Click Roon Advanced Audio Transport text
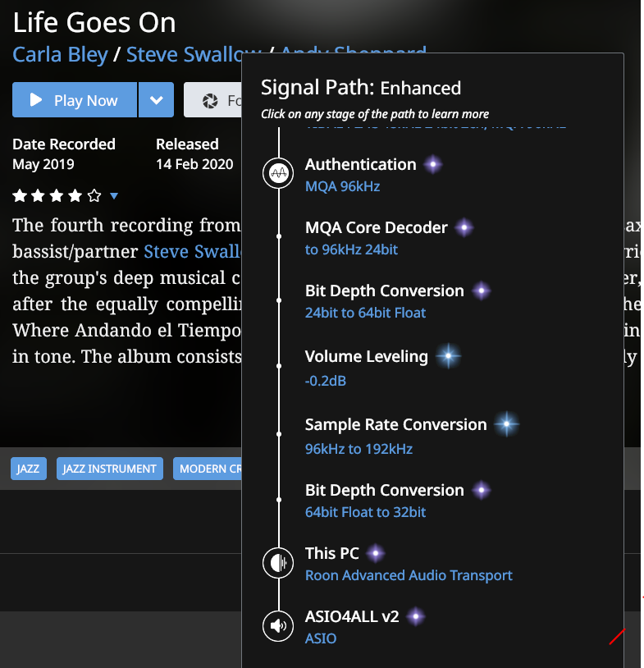 click(409, 575)
